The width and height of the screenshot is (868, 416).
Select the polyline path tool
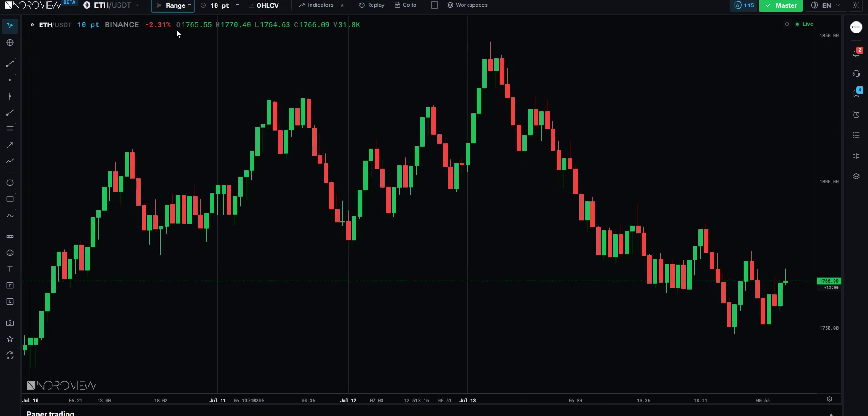pyautogui.click(x=10, y=161)
